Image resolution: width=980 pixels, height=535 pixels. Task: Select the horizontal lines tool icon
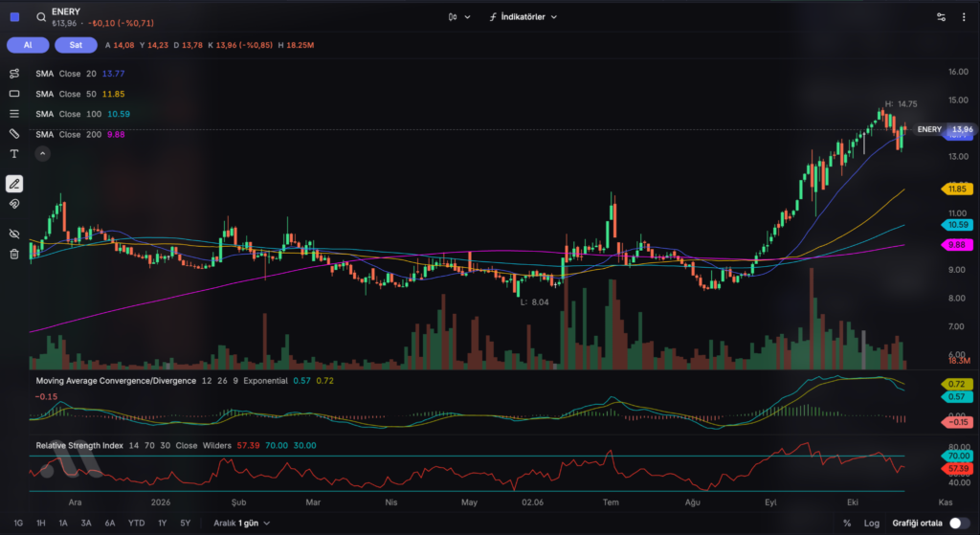pyautogui.click(x=14, y=114)
